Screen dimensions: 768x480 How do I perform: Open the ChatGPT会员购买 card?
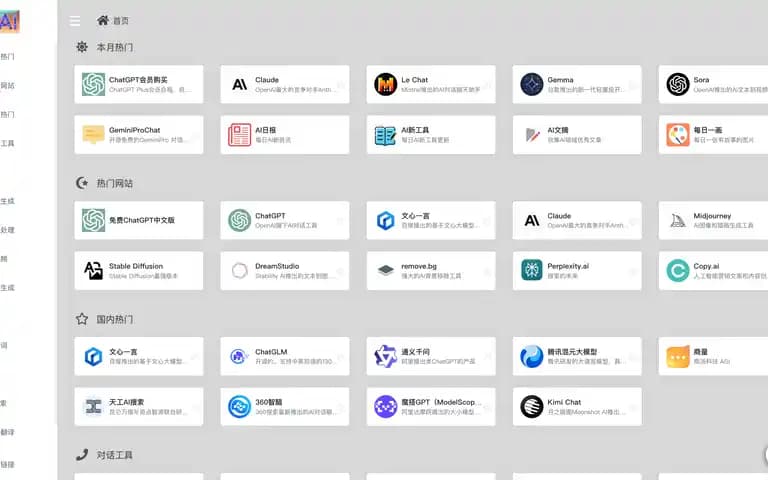(x=139, y=84)
